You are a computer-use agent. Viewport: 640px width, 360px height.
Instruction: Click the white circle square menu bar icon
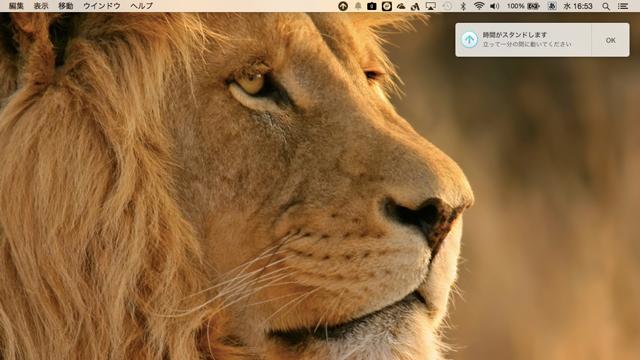click(x=387, y=6)
